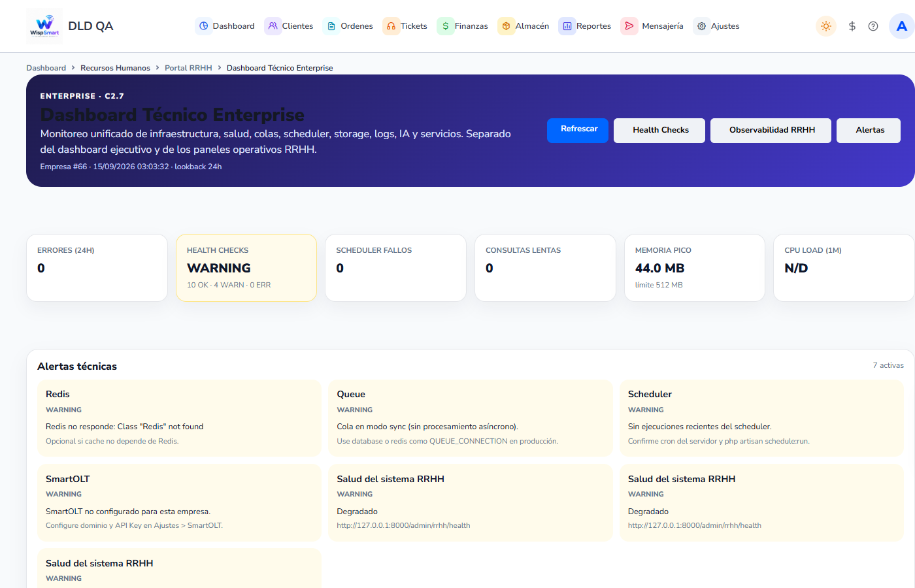The height and width of the screenshot is (588, 915).
Task: Click the Redis alert card
Action: click(179, 418)
